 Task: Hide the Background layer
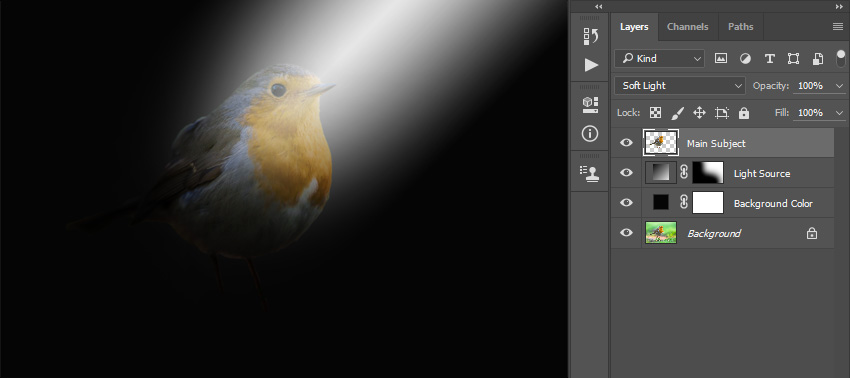626,232
